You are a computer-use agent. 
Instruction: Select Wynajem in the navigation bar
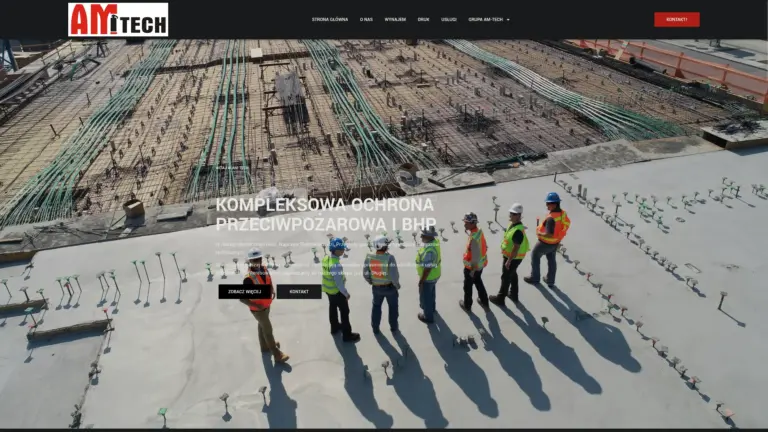395,20
